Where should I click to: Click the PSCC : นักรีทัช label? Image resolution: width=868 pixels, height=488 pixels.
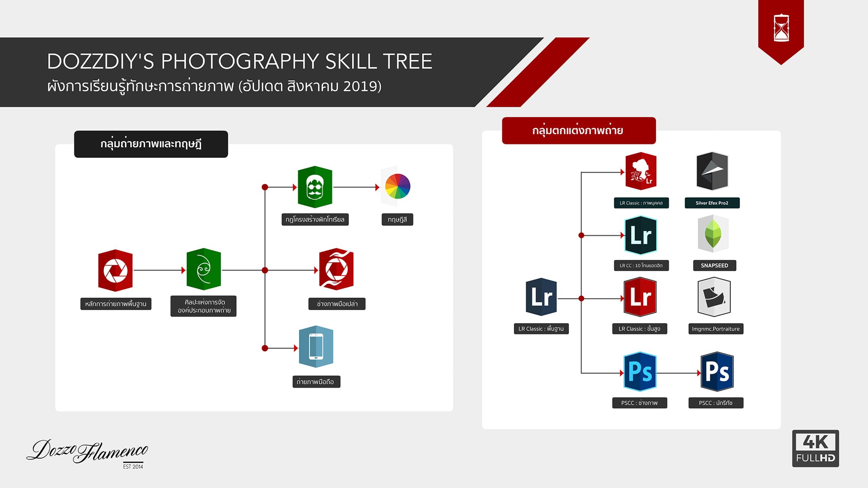[x=716, y=403]
